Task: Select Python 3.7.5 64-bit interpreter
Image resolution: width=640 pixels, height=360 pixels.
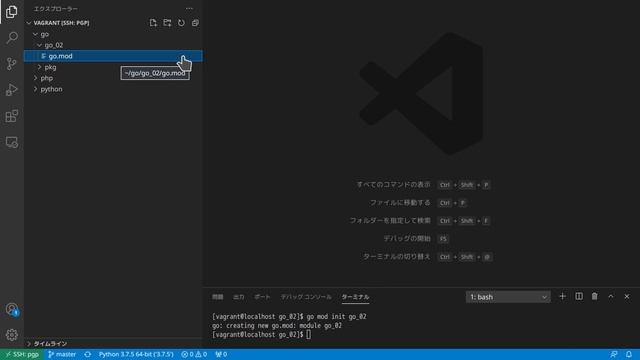Action: click(x=136, y=354)
